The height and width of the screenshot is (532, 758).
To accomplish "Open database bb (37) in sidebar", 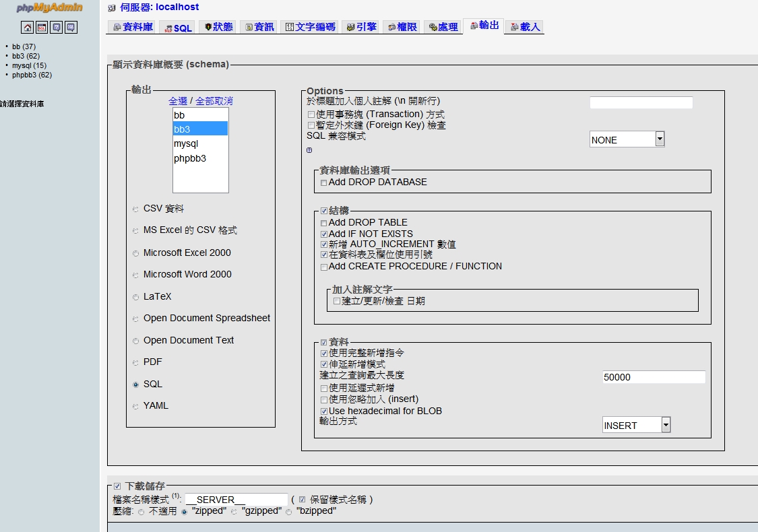I will [x=24, y=47].
